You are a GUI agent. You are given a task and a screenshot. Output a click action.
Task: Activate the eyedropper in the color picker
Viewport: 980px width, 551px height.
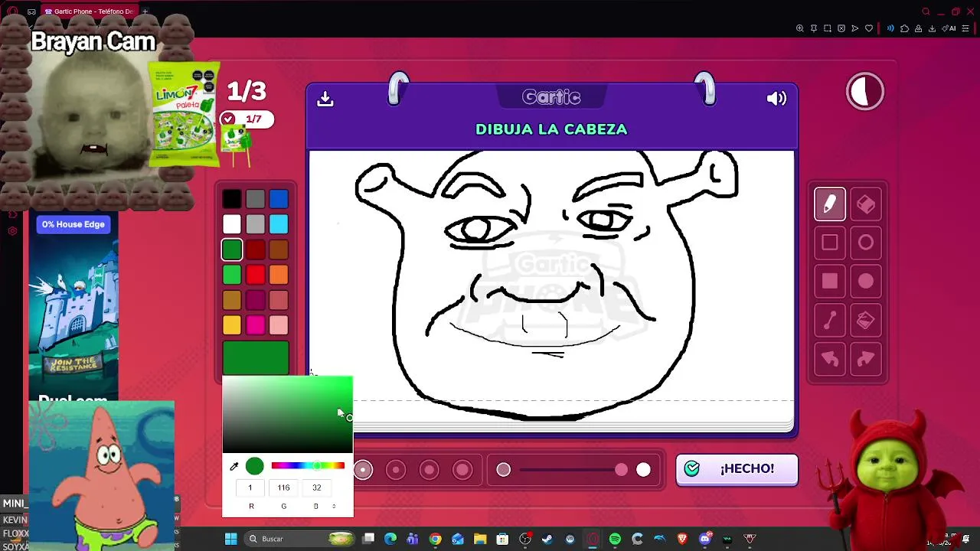(234, 466)
